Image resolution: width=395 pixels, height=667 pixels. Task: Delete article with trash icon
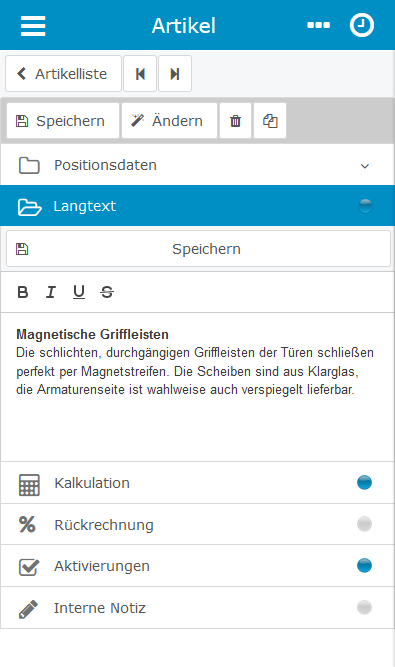235,121
